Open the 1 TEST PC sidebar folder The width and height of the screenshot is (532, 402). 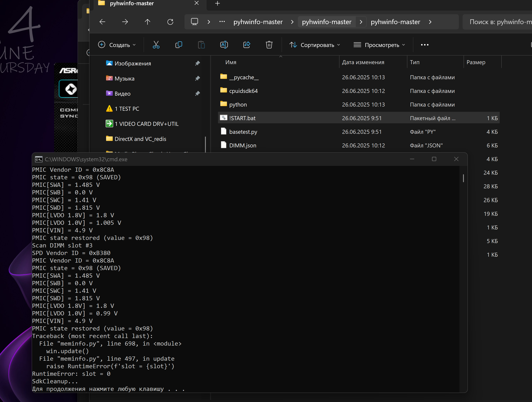[x=127, y=109]
